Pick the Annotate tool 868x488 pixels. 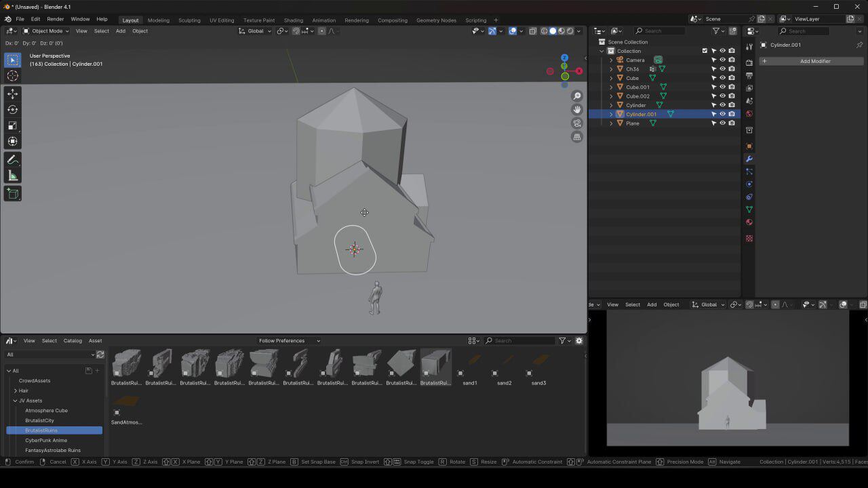pyautogui.click(x=12, y=159)
